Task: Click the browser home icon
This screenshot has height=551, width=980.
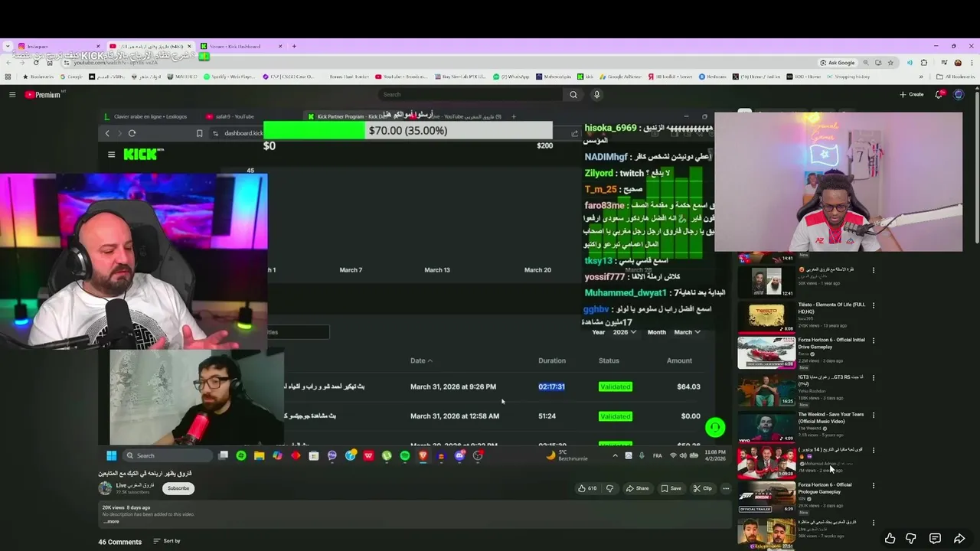Action: [51, 63]
